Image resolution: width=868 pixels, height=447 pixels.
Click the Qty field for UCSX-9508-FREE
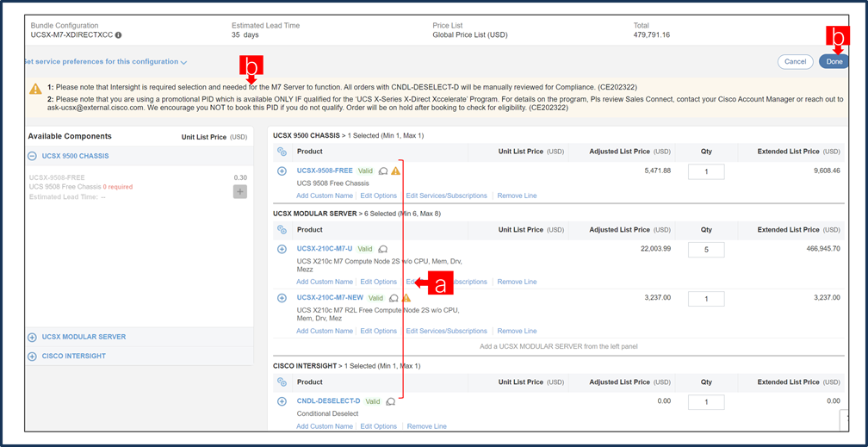pos(706,171)
